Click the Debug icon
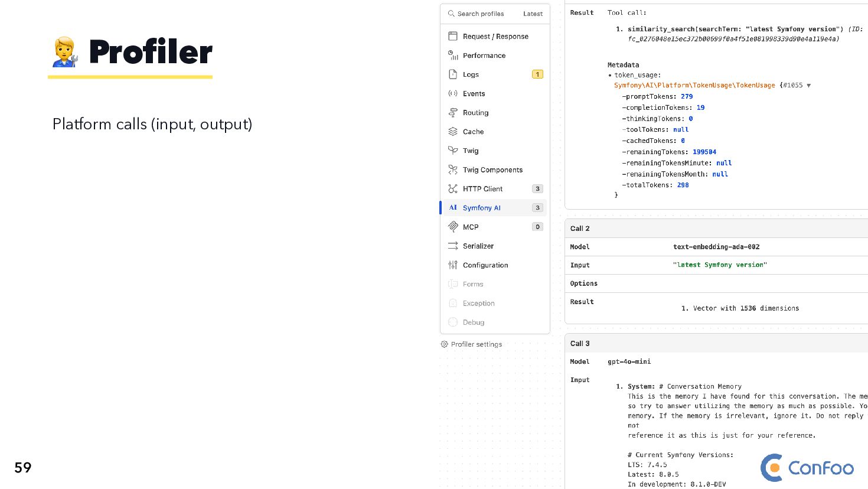The image size is (868, 489). tap(453, 322)
